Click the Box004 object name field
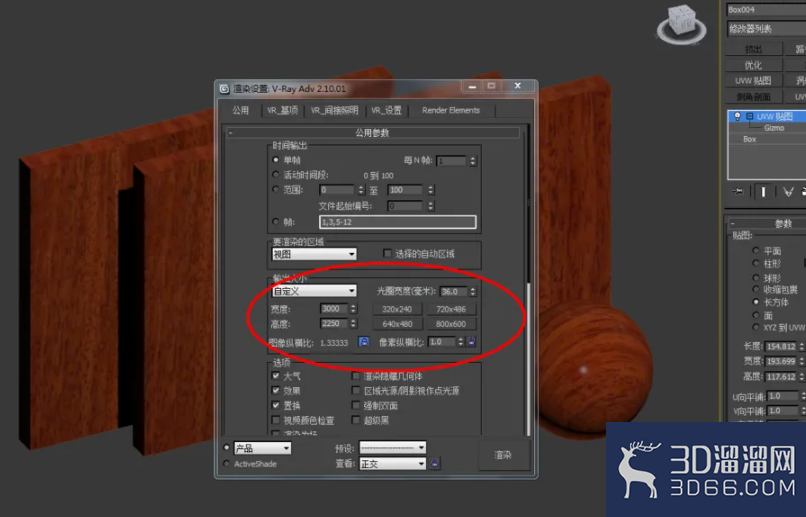Screen dimensions: 806x517 click(766, 10)
